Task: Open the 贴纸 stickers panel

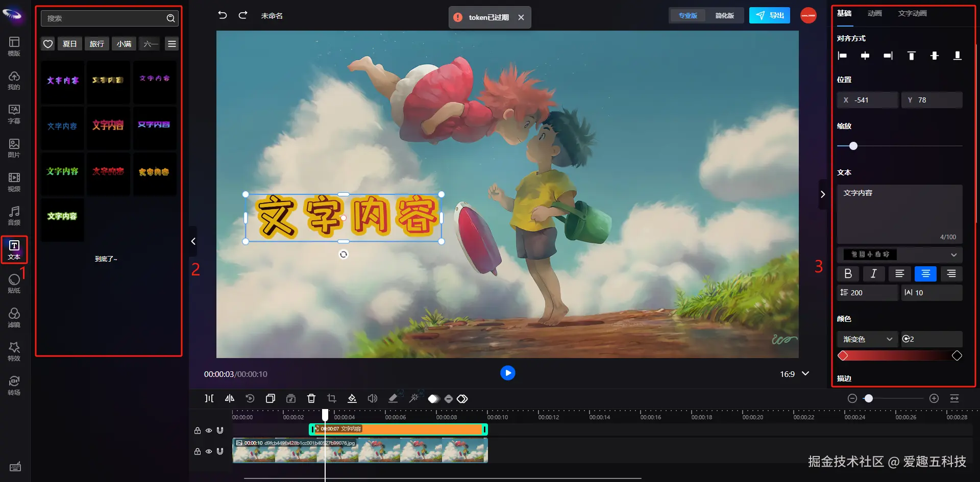Action: 14,284
